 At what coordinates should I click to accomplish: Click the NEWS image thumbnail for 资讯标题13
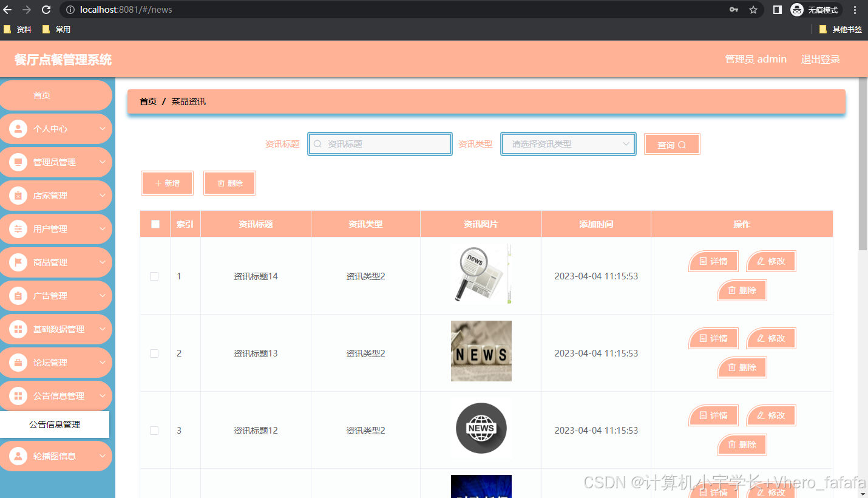(481, 351)
